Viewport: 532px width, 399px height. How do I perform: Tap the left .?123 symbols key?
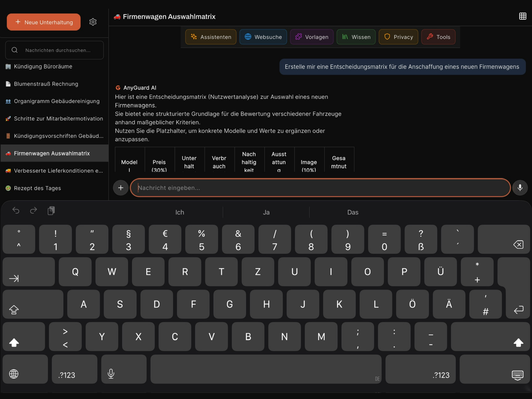pos(75,369)
